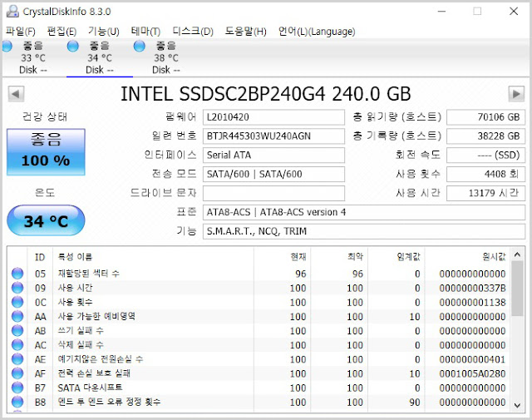Select the 재할당된 섹터 수 row name
This screenshot has width=532, height=420.
[x=89, y=274]
